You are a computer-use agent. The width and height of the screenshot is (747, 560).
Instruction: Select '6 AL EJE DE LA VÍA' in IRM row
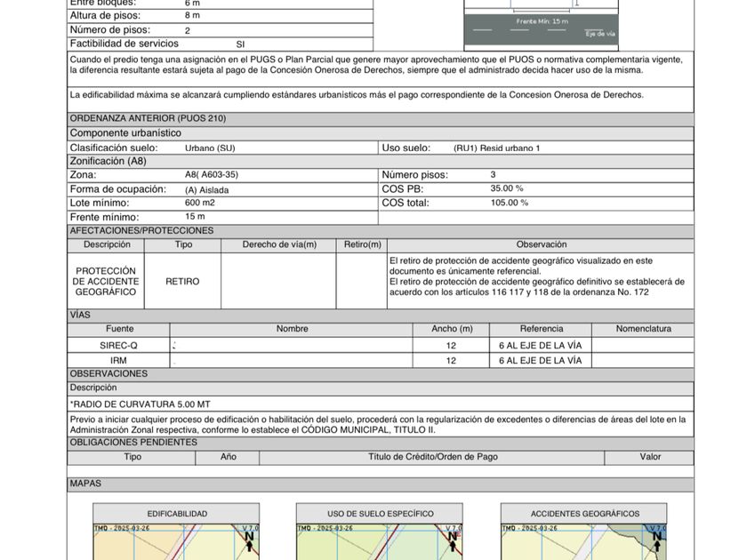[541, 361]
